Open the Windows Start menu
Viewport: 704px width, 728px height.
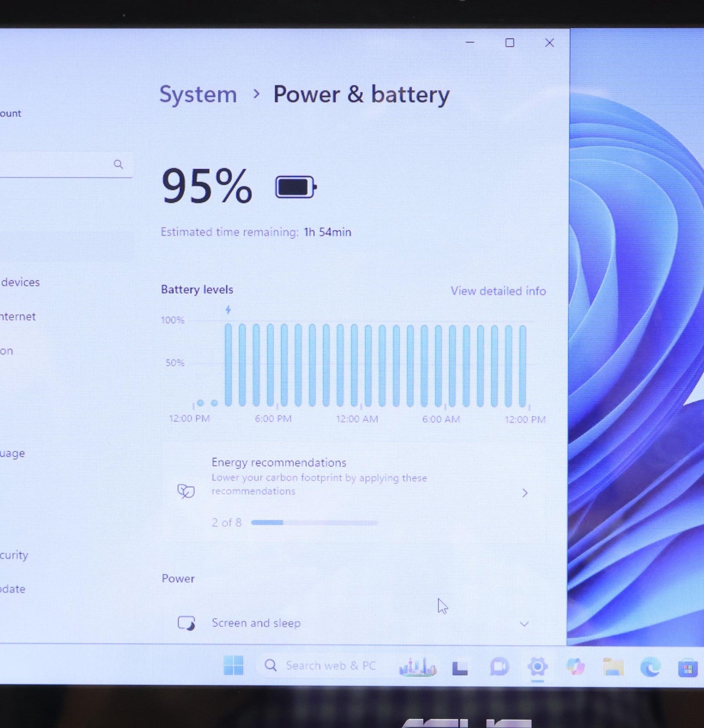(x=233, y=666)
